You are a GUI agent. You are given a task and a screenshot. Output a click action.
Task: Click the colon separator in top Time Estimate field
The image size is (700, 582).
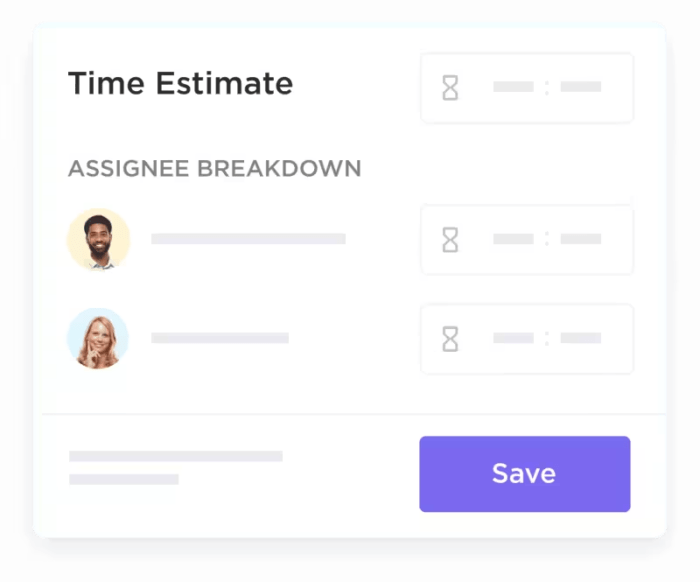pos(547,88)
